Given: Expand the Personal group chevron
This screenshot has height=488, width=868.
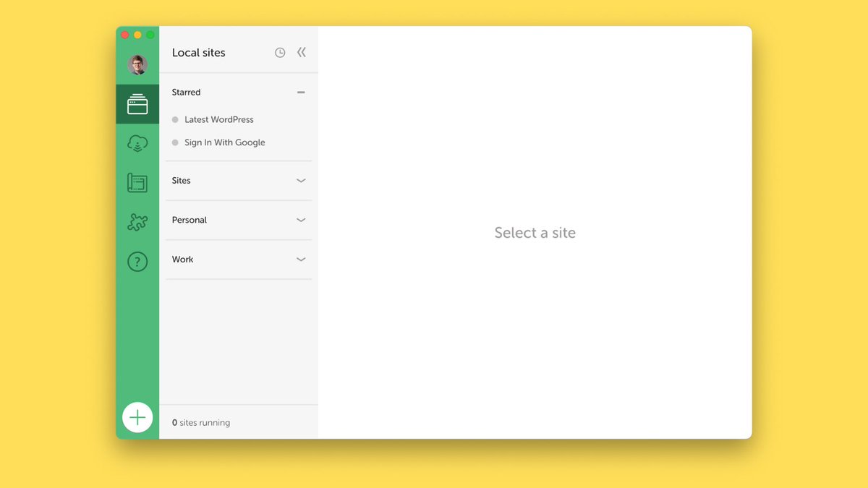Looking at the screenshot, I should point(301,220).
